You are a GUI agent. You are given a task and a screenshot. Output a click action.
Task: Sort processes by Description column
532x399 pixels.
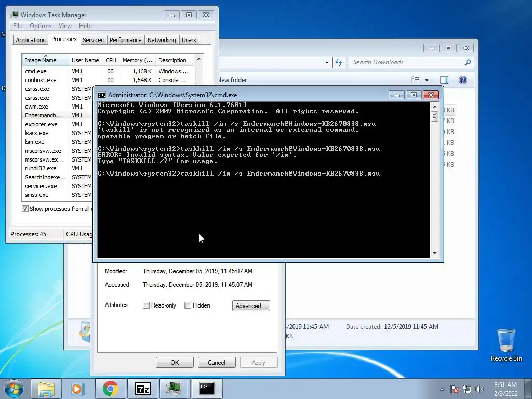click(175, 60)
